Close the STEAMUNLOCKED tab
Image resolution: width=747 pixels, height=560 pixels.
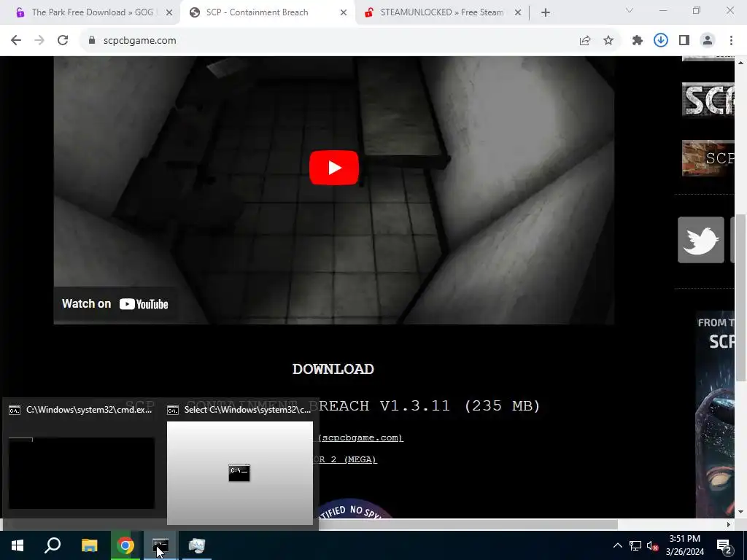click(x=518, y=12)
